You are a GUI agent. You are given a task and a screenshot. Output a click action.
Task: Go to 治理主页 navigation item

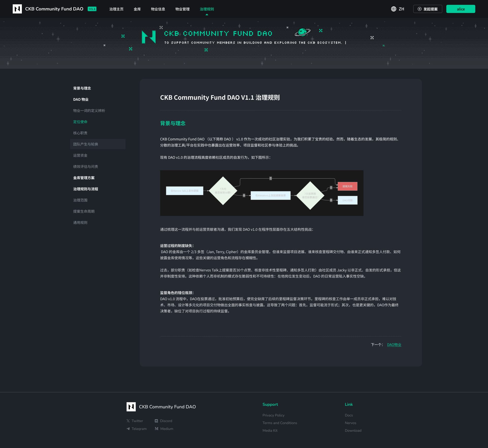click(116, 9)
